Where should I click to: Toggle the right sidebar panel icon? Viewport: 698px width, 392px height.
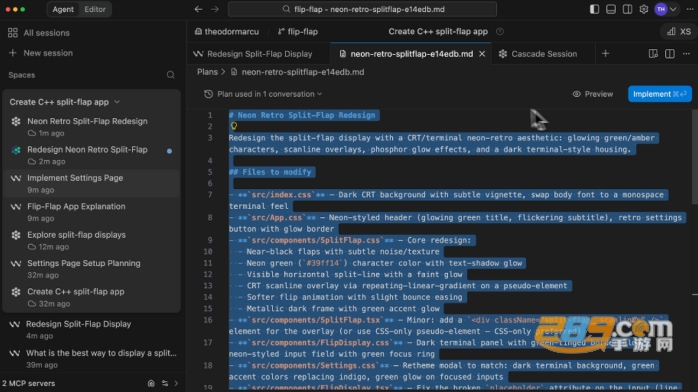click(627, 9)
